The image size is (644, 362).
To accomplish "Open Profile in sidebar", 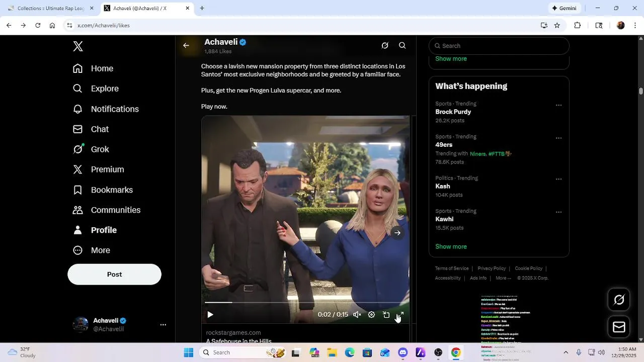I will pyautogui.click(x=95, y=230).
